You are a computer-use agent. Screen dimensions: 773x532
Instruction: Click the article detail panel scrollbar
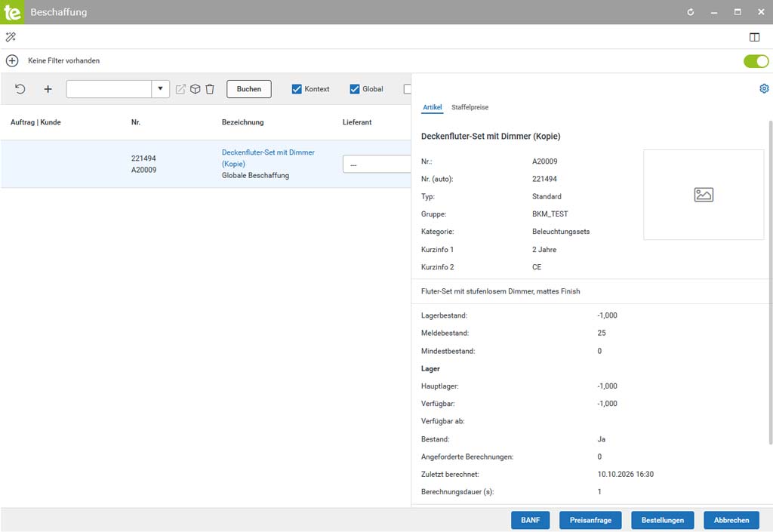pos(771,283)
